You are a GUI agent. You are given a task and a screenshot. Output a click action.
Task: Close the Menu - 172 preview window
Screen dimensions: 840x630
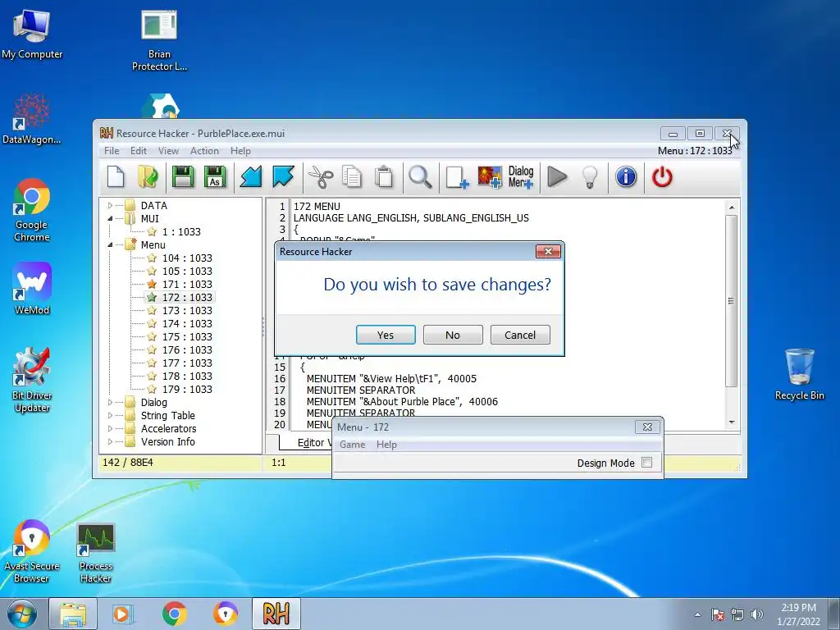tap(647, 427)
